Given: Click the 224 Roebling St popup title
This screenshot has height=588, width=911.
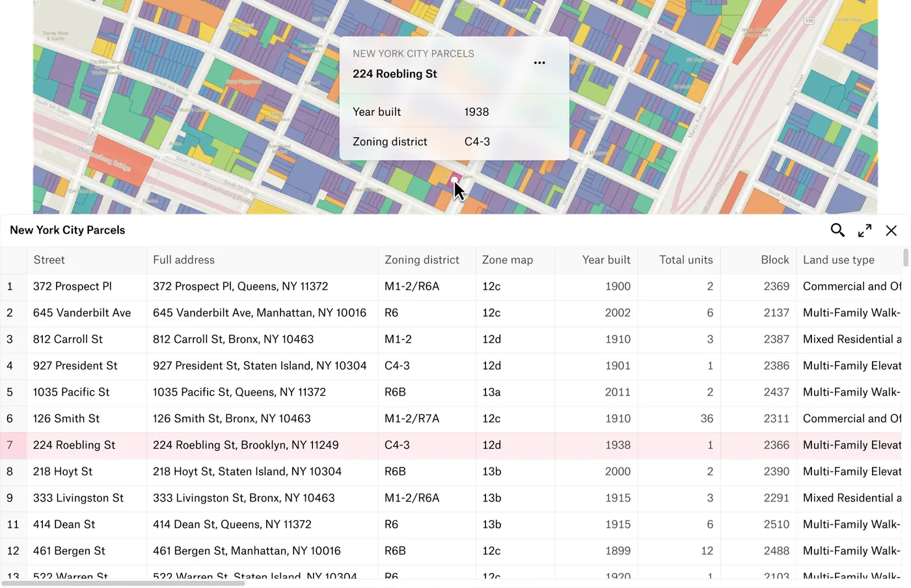Looking at the screenshot, I should tap(395, 74).
